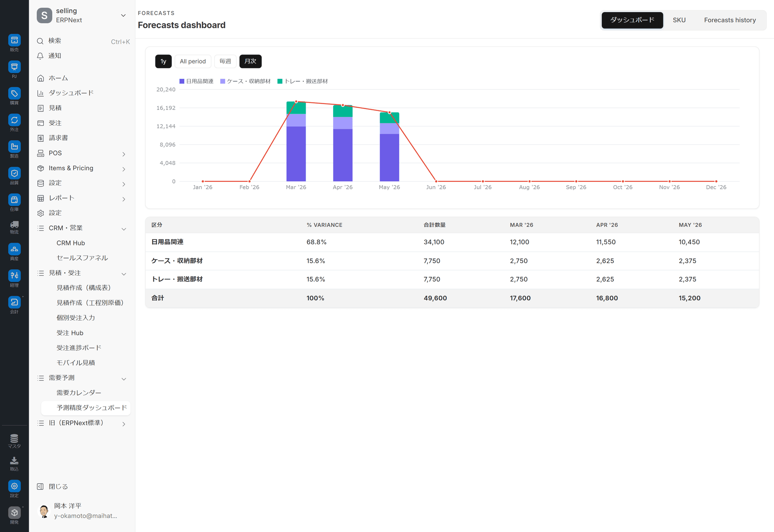Expand the 設定 row with database icon
The image size is (774, 532).
124,184
